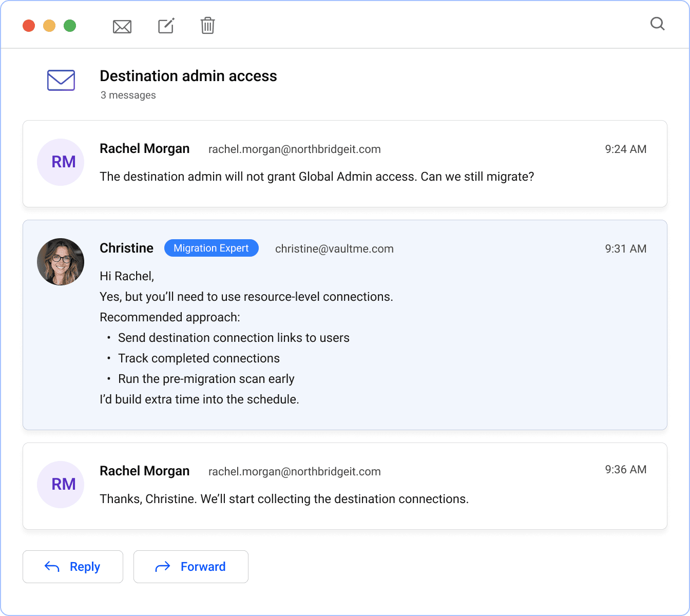Click I'd build extra time into the schedule
The image size is (690, 616).
click(199, 399)
